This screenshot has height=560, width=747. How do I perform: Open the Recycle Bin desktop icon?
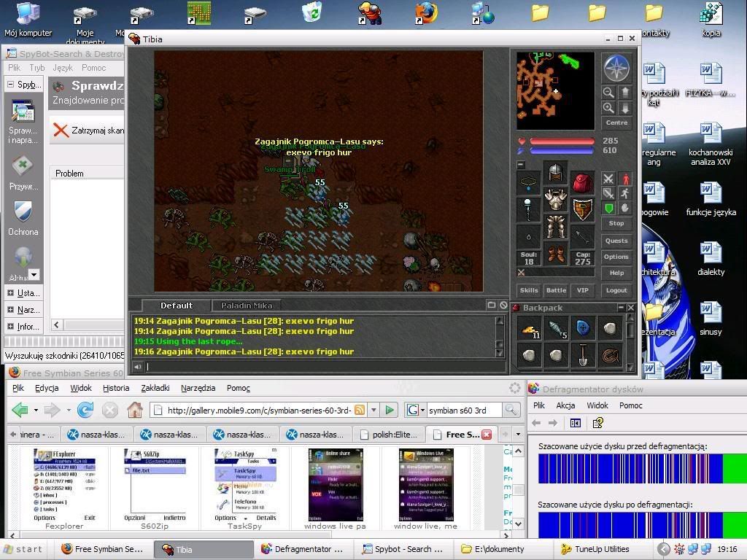[x=313, y=12]
